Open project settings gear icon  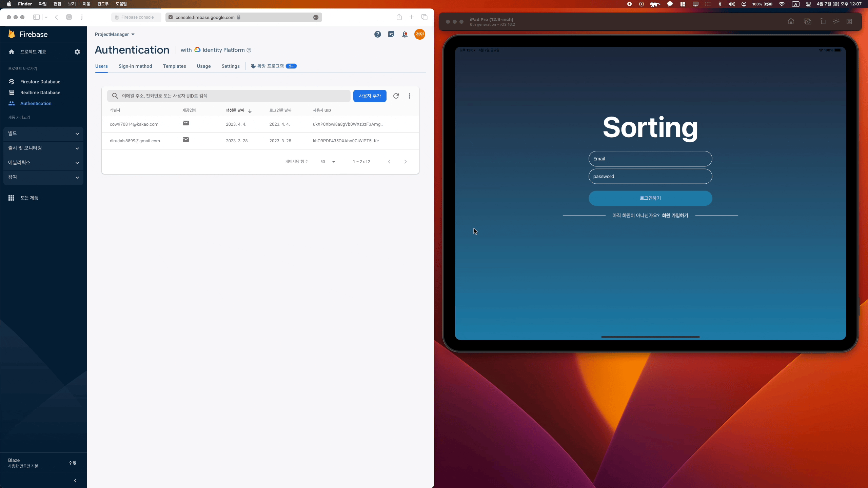click(x=77, y=52)
